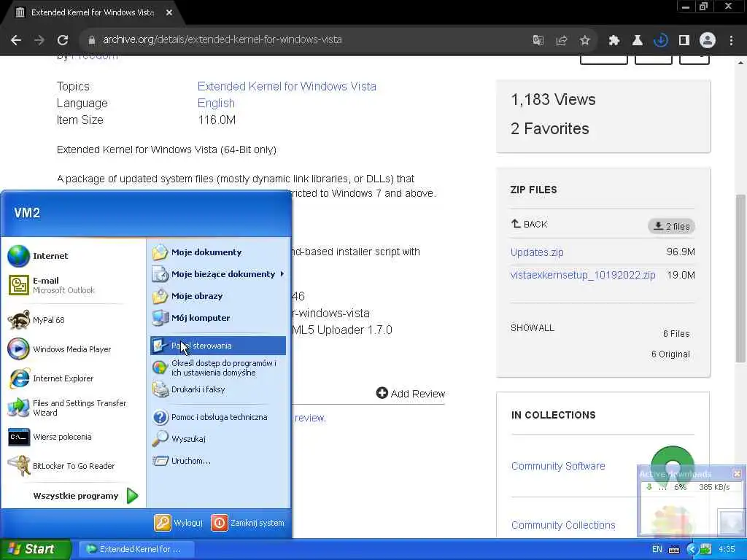Click Wyloguj log off button
Image resolution: width=747 pixels, height=560 pixels.
point(179,523)
